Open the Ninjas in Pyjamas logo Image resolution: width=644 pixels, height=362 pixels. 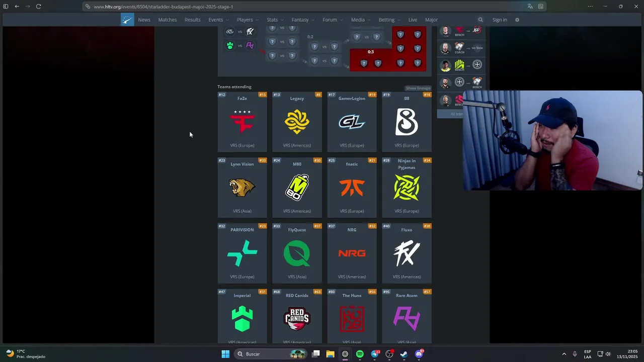(x=407, y=187)
